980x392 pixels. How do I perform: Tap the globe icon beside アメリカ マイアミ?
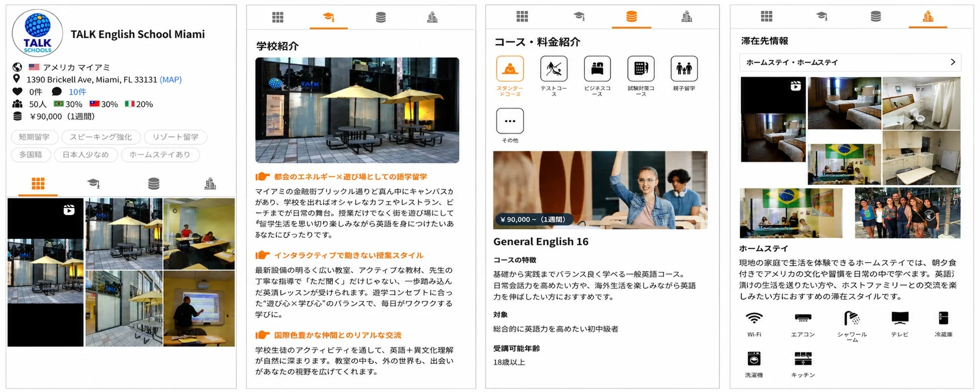(17, 67)
